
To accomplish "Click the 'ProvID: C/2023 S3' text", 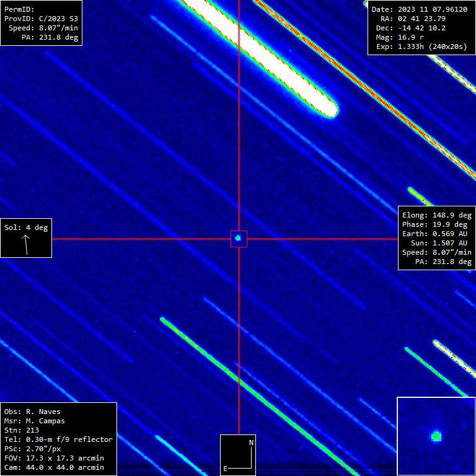I will [41, 19].
